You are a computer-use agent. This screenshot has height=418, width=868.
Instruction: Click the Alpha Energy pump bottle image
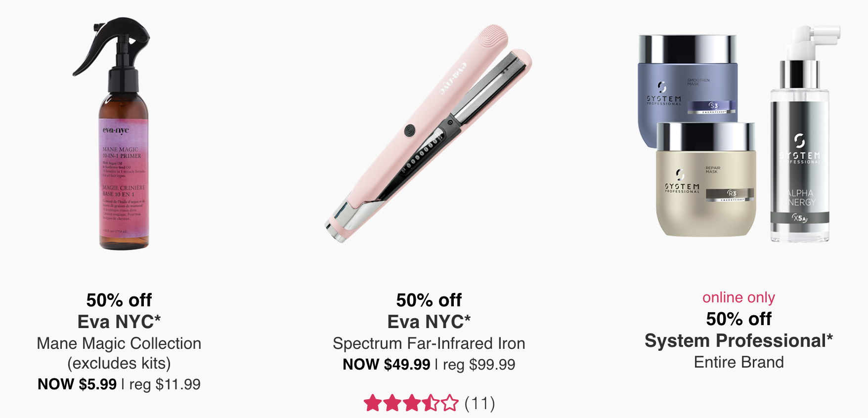[x=802, y=133]
